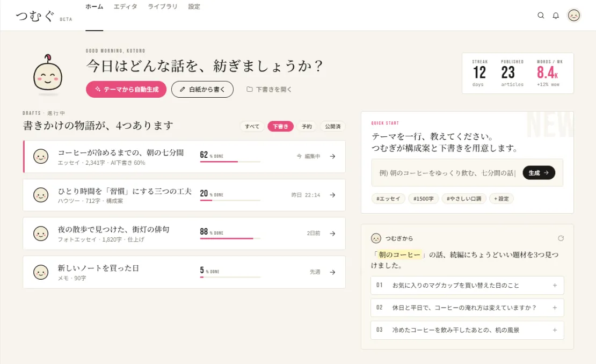The height and width of the screenshot is (364, 596).
Task: Toggle the #エッセイ tag
Action: click(x=388, y=199)
